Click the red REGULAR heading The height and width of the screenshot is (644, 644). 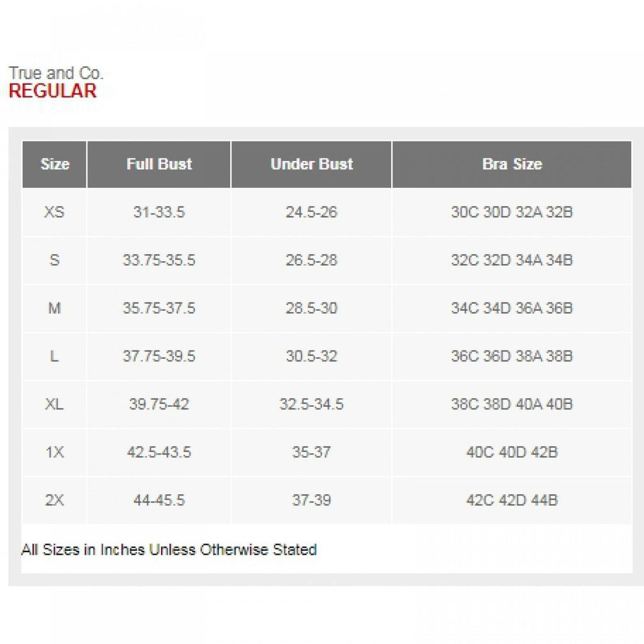point(53,91)
